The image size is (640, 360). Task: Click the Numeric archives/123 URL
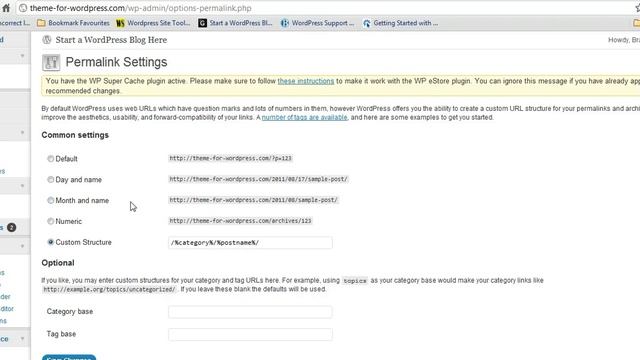(x=240, y=221)
